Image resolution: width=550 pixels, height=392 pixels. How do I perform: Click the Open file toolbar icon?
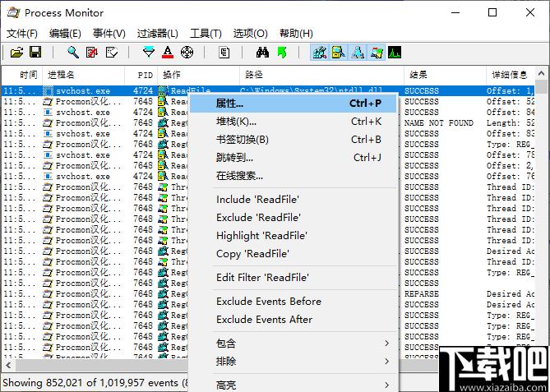[x=16, y=53]
